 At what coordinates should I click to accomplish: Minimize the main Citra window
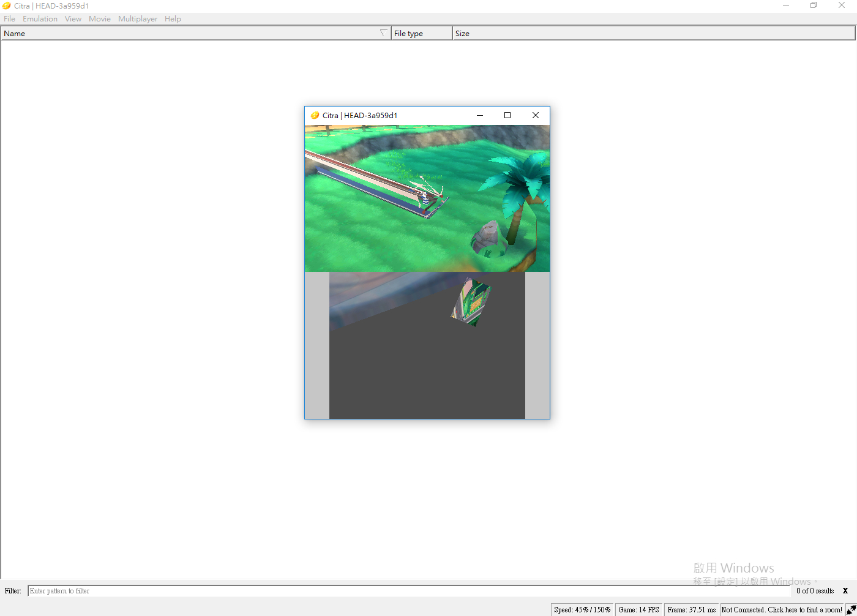coord(786,6)
